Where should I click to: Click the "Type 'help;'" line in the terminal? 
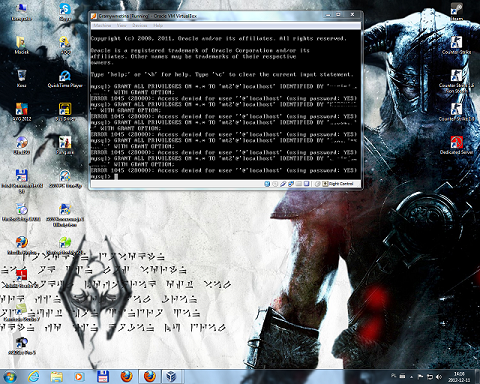221,74
